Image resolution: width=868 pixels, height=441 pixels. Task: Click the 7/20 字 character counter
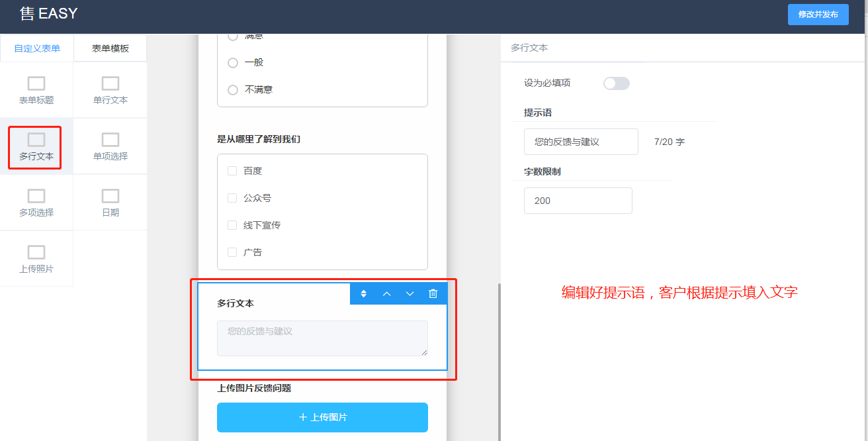click(670, 142)
